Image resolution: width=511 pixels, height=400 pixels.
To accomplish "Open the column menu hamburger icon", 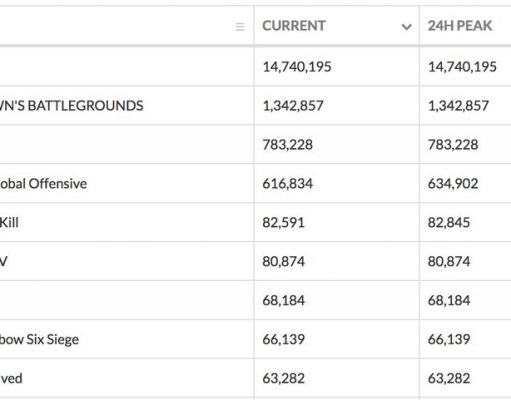I will 240,27.
